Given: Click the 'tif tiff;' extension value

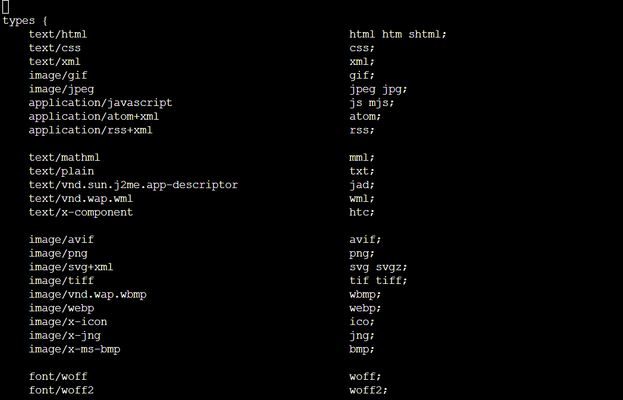Looking at the screenshot, I should (x=378, y=281).
